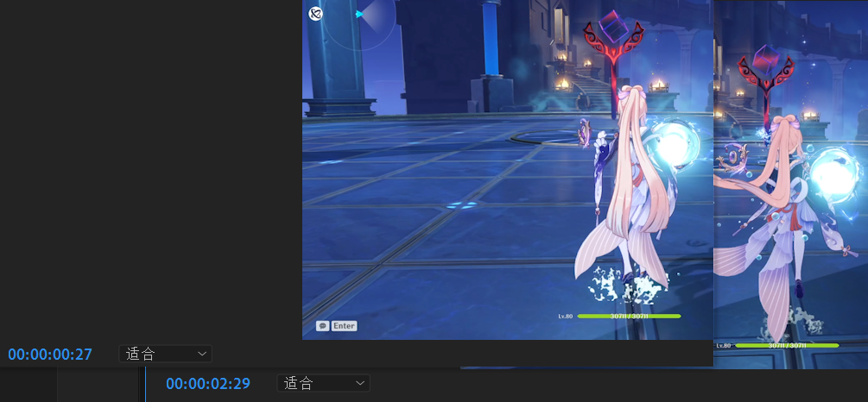Screen dimensions: 868x402
Task: Click the round compass icon beside the minimap
Action: [x=315, y=14]
